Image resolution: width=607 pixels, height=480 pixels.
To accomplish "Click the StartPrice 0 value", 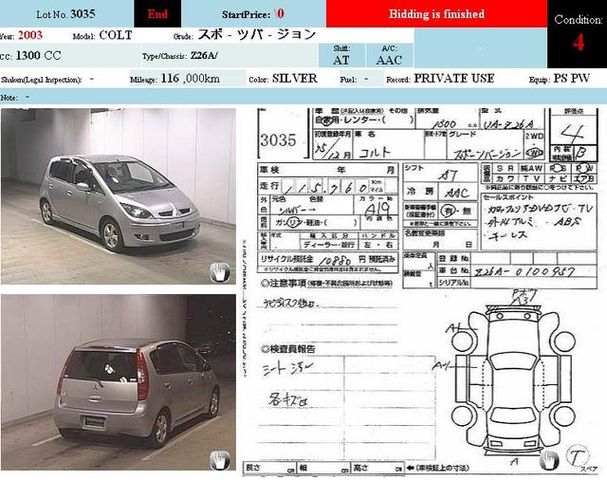I will coord(279,14).
